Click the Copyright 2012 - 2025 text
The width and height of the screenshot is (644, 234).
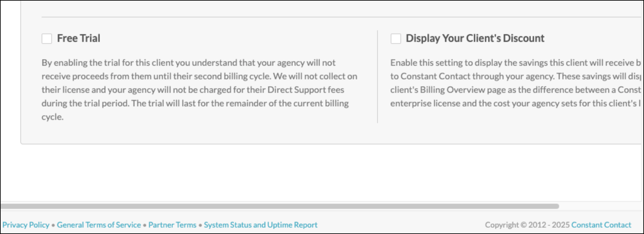[527, 225]
